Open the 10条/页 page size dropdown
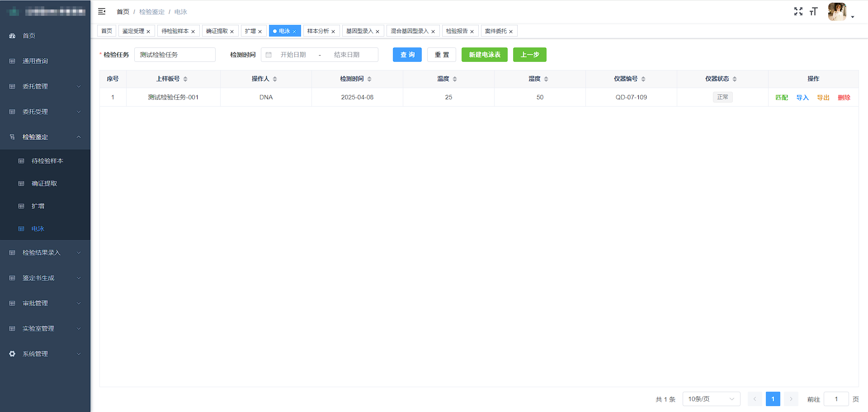868x412 pixels. (711, 399)
